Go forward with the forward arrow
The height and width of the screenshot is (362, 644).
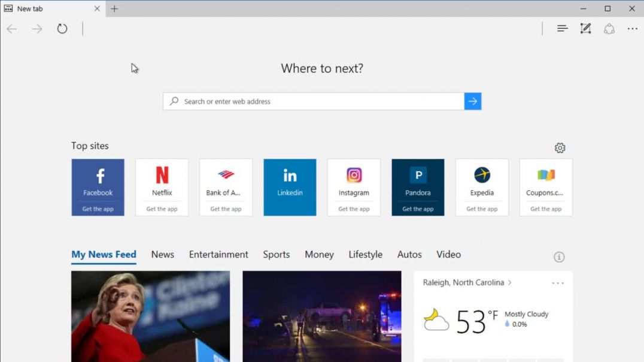pos(37,29)
